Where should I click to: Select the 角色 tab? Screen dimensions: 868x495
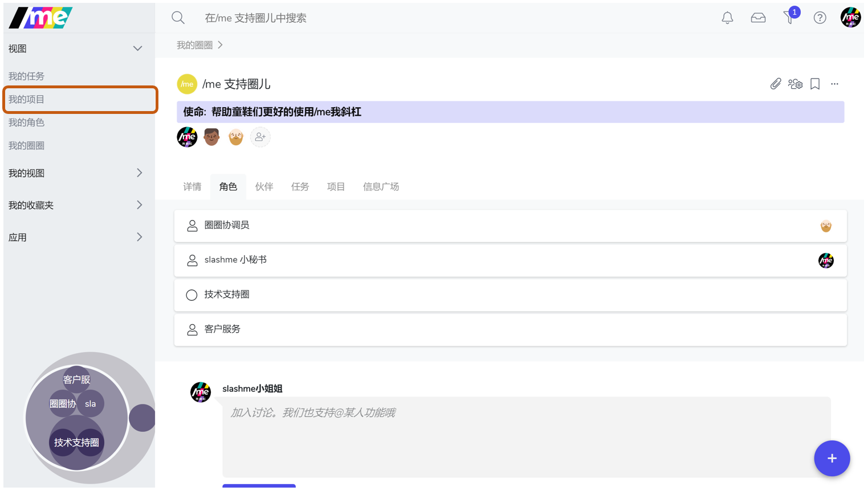[x=228, y=186]
